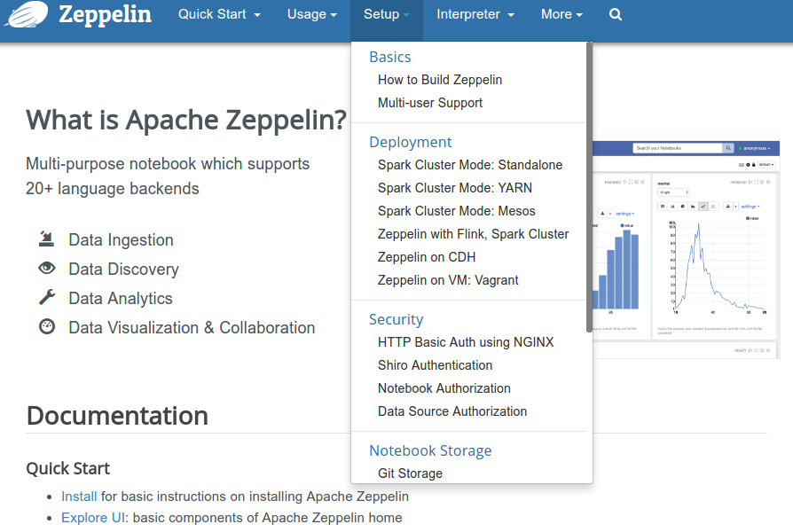The width and height of the screenshot is (793, 532).
Task: Open Zeppelin on CDH entry
Action: coord(427,257)
